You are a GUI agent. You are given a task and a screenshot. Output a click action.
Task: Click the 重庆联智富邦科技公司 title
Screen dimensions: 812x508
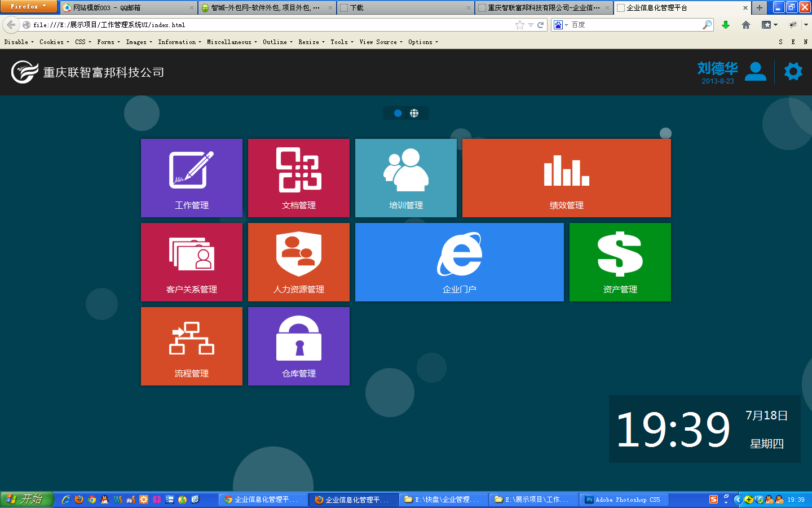coord(104,72)
